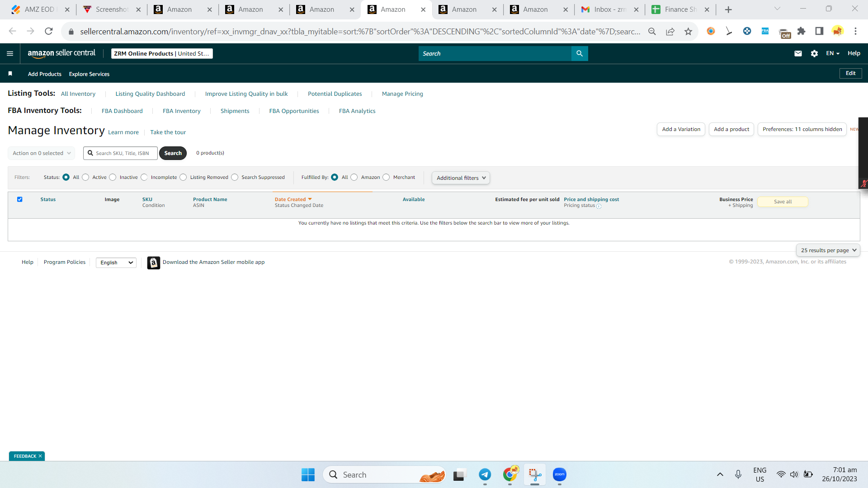The width and height of the screenshot is (868, 488).
Task: Open the EN language dropdown in the header
Action: (x=833, y=53)
